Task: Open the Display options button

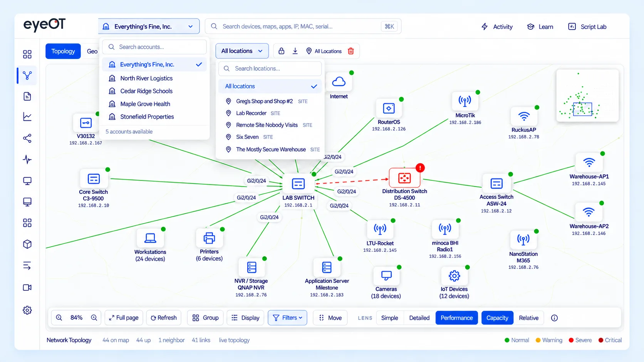Action: click(245, 318)
